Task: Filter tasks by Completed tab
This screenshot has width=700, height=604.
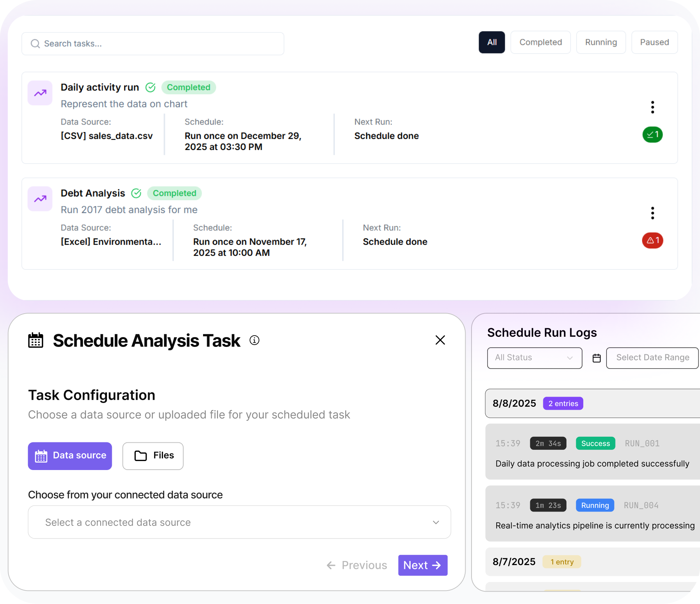Action: pyautogui.click(x=540, y=42)
